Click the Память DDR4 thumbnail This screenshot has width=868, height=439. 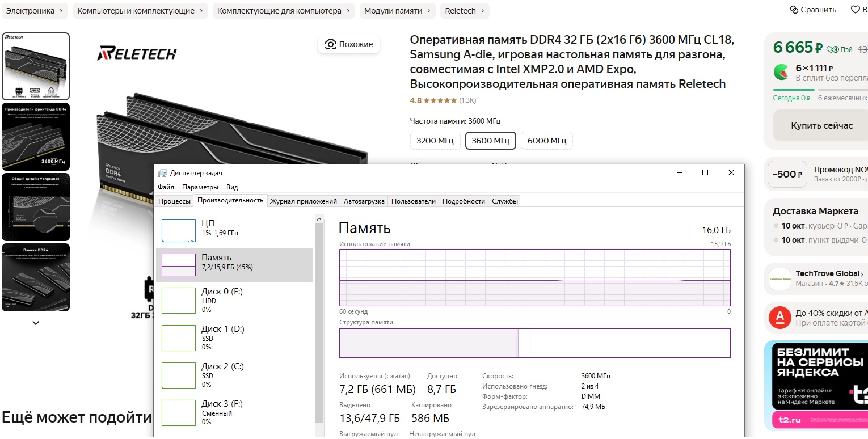coord(36,277)
